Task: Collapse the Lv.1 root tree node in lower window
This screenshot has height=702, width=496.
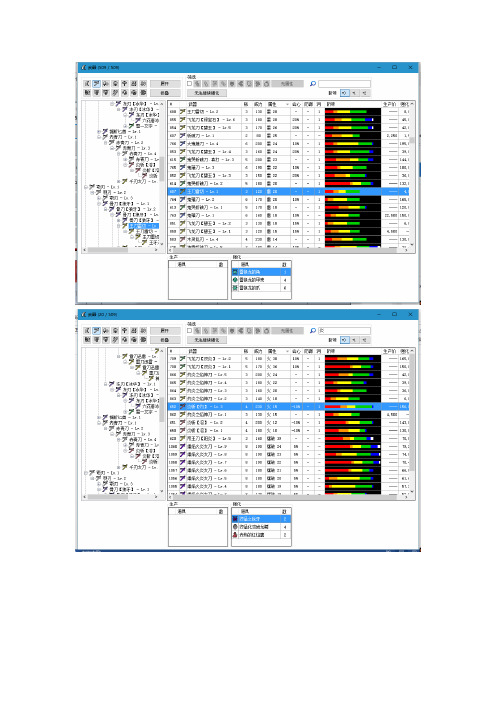Action: pos(86,473)
